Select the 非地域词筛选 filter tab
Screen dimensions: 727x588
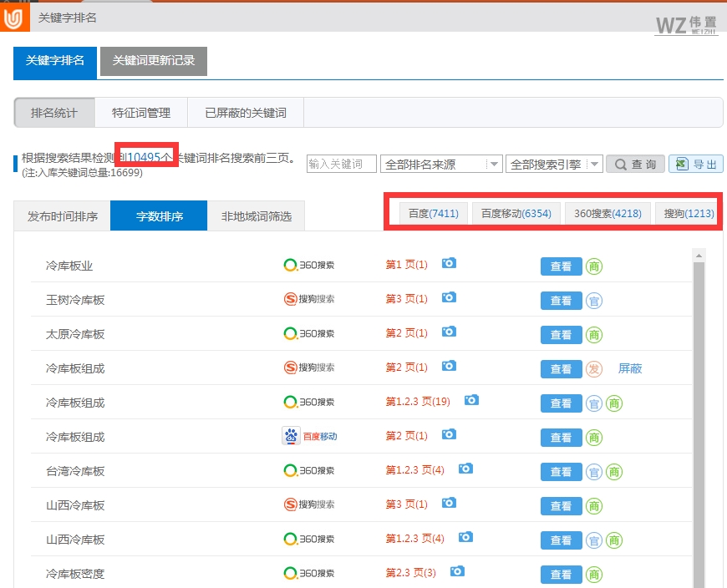click(x=258, y=215)
